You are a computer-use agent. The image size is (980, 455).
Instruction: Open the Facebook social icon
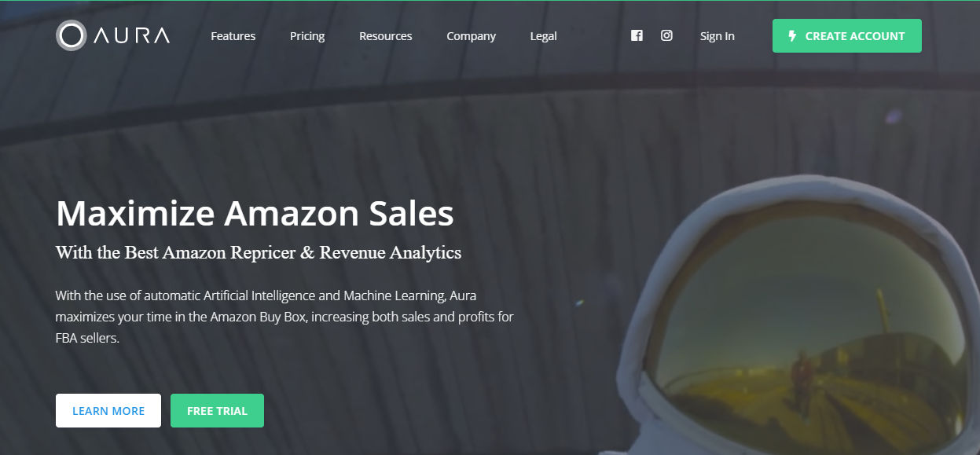pos(637,35)
